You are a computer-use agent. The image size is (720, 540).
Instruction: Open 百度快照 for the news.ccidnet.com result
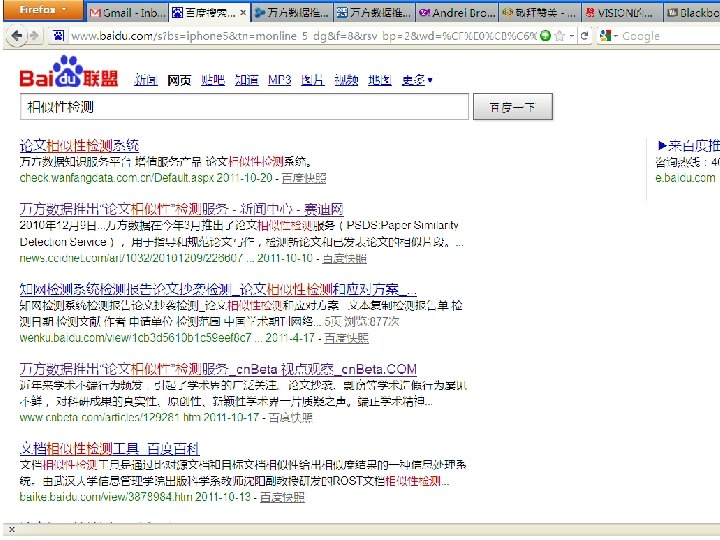point(344,258)
